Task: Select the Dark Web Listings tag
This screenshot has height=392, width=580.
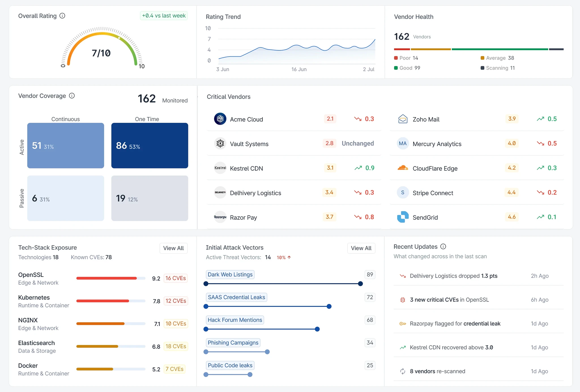Action: [230, 275]
